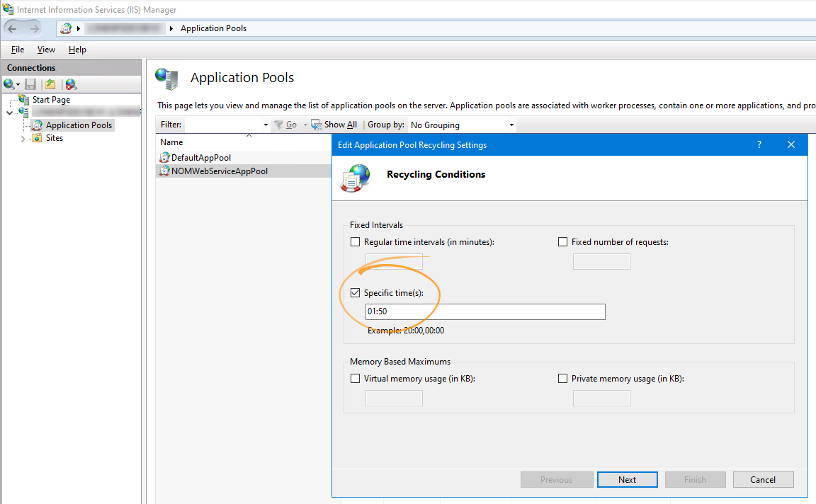Viewport: 816px width, 504px height.
Task: Go back using the Back arrow
Action: click(13, 28)
